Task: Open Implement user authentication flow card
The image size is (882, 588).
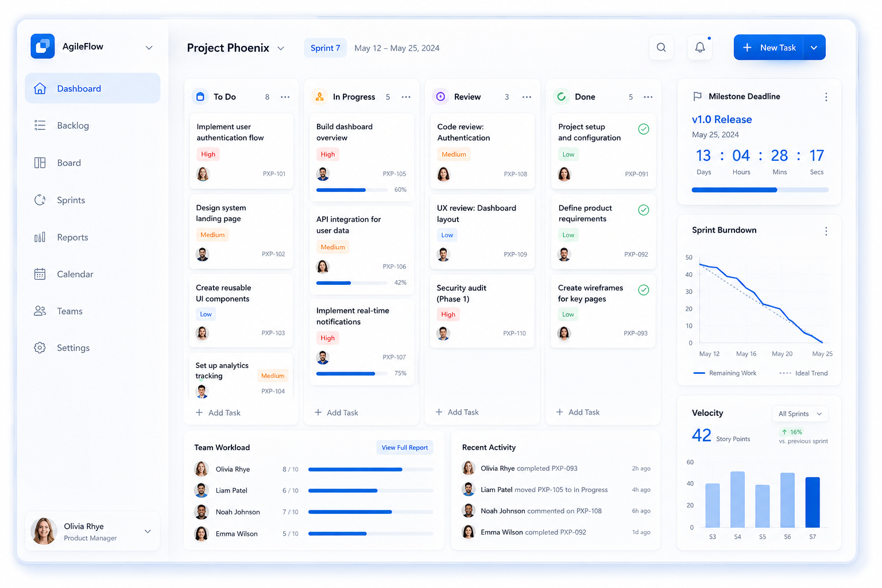Action: click(241, 151)
